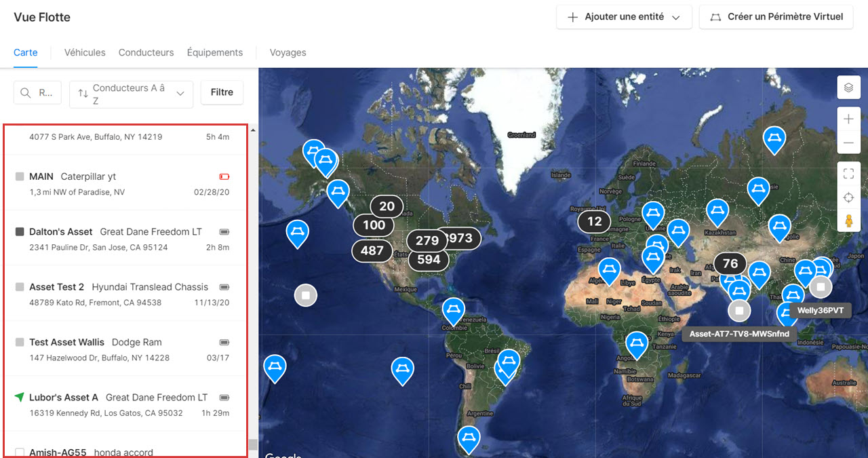Image resolution: width=868 pixels, height=458 pixels.
Task: Select the Street View pegman icon
Action: tap(848, 221)
